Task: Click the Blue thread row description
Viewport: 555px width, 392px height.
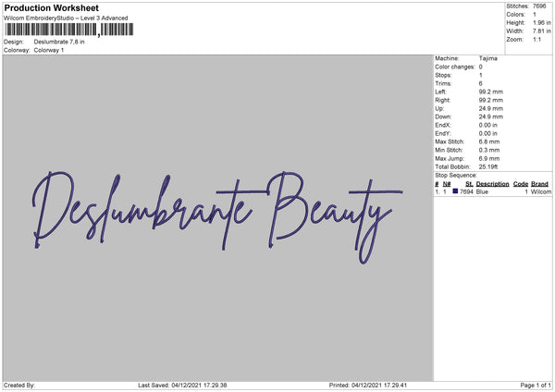Action: [482, 191]
